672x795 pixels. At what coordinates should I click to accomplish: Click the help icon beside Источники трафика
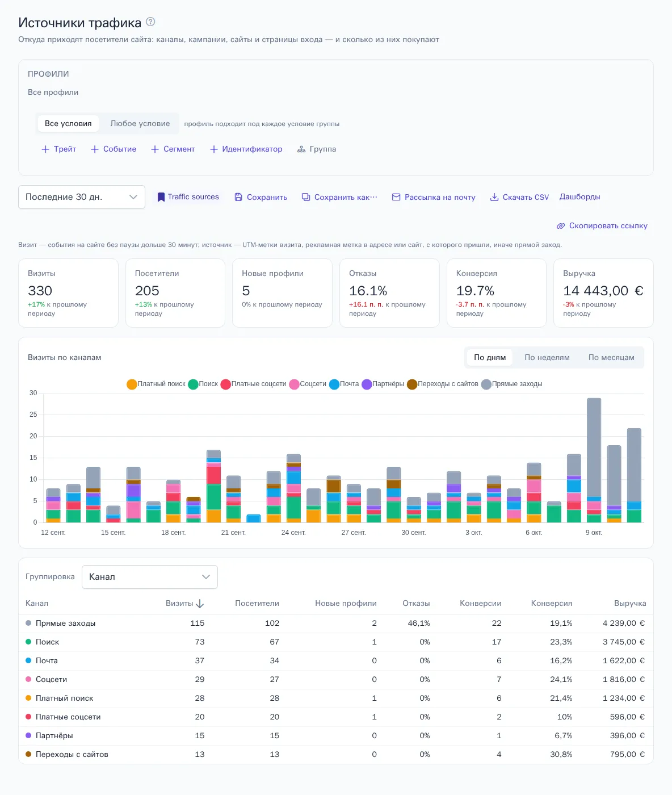150,22
